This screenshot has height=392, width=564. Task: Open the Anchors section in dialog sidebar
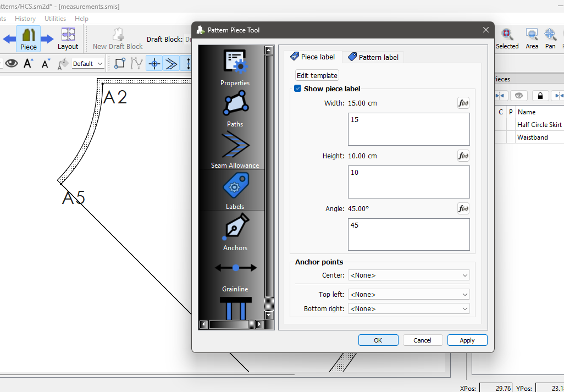click(235, 233)
